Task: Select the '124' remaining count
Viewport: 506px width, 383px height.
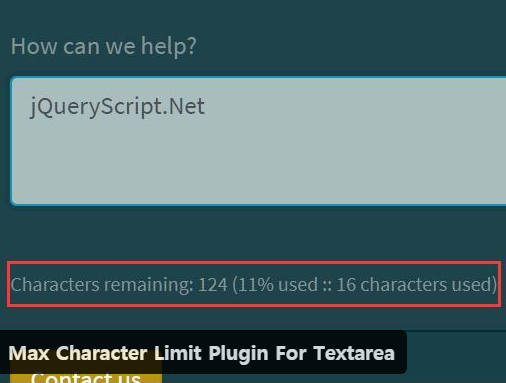Action: point(213,285)
